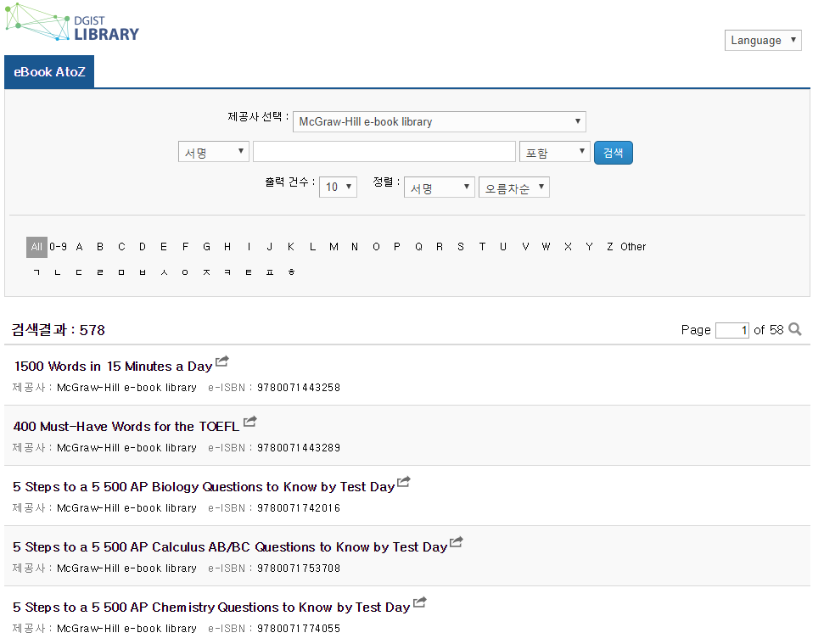Open the output count dropdown showing 10
The height and width of the screenshot is (644, 824).
coord(338,187)
